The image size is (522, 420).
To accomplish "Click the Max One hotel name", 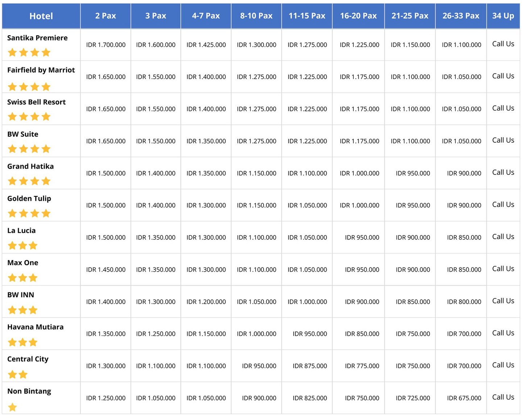I will (22, 263).
